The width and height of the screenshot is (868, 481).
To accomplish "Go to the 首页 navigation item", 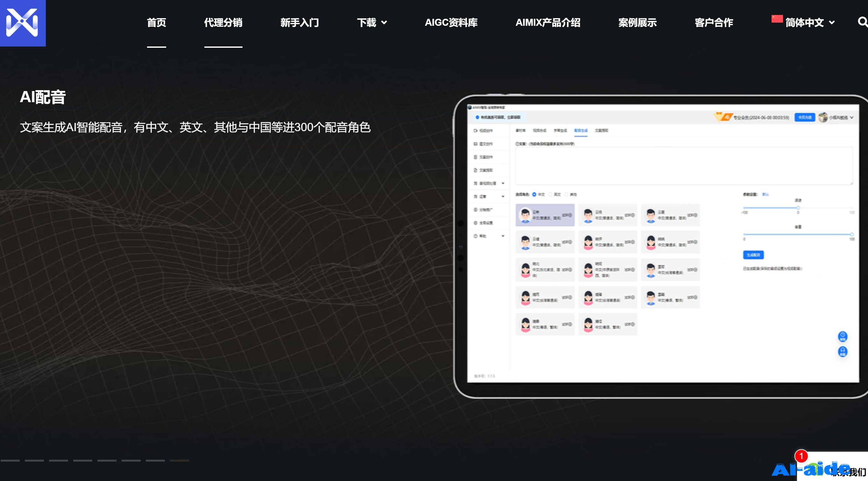I will pyautogui.click(x=156, y=23).
